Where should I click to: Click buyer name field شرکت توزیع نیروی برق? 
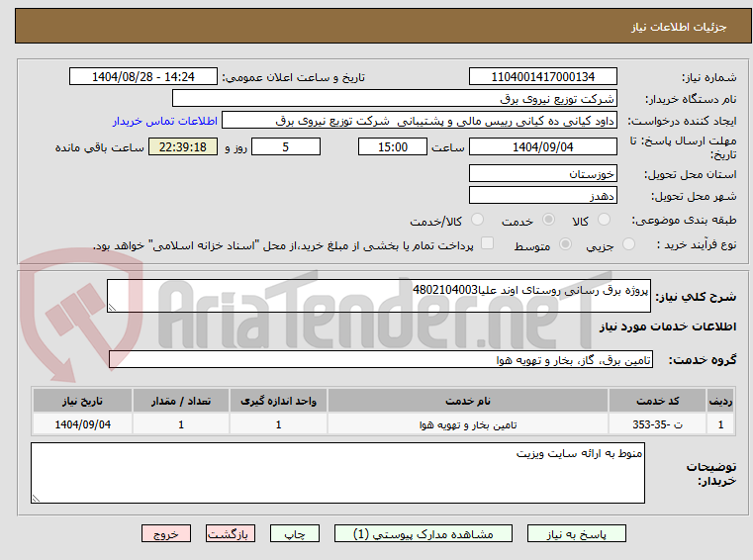394,99
